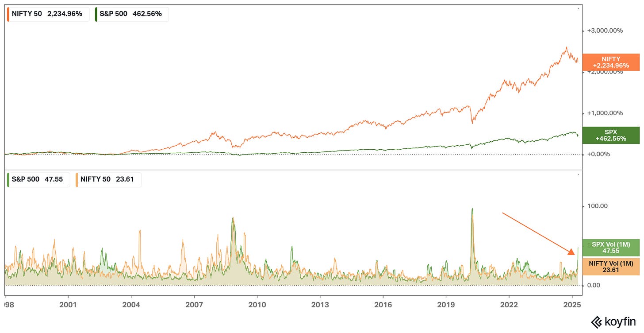This screenshot has width=644, height=333.
Task: Click the 2022 year label on time axis
Action: tap(509, 305)
